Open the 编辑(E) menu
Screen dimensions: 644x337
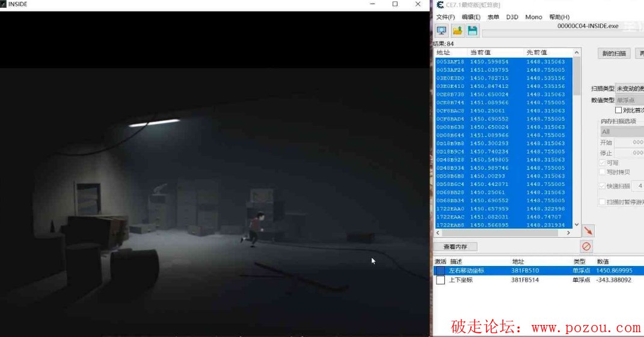[x=471, y=17]
